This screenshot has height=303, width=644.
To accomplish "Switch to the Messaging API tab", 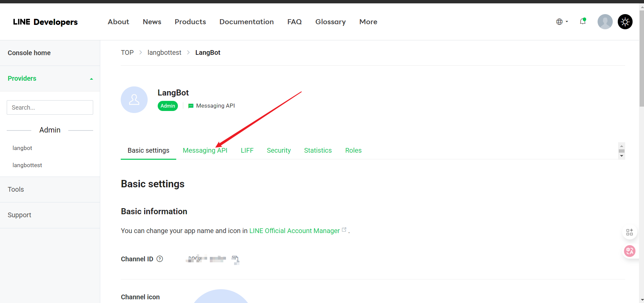I will [x=205, y=150].
